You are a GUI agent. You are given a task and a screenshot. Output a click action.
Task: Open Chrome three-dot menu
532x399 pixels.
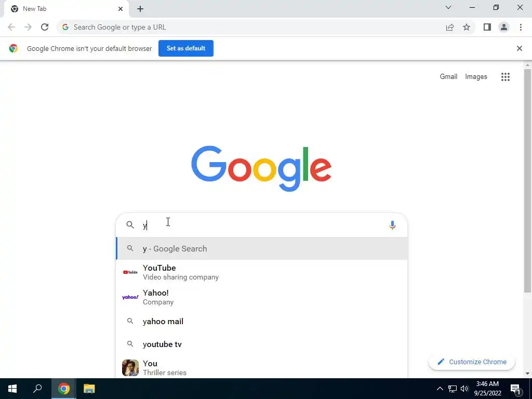coord(521,27)
